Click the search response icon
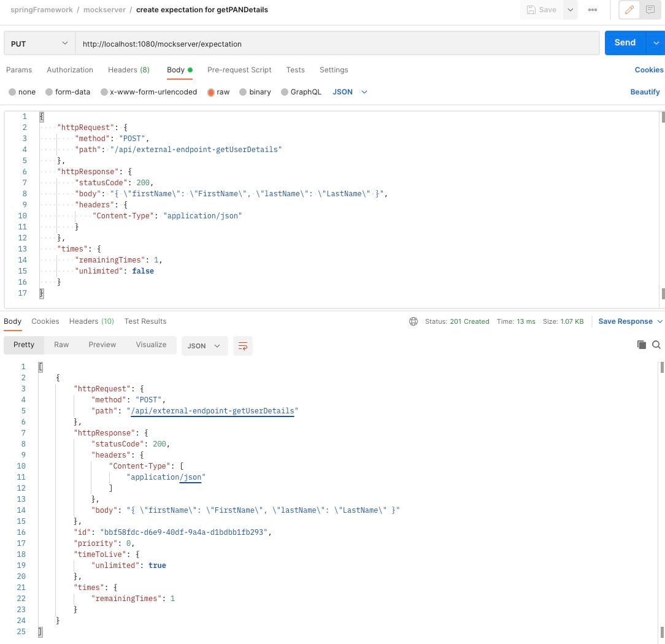The height and width of the screenshot is (644, 665). coord(656,345)
